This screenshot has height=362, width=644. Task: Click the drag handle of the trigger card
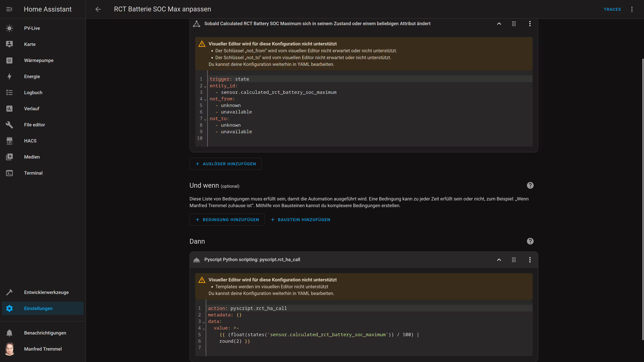(x=514, y=23)
